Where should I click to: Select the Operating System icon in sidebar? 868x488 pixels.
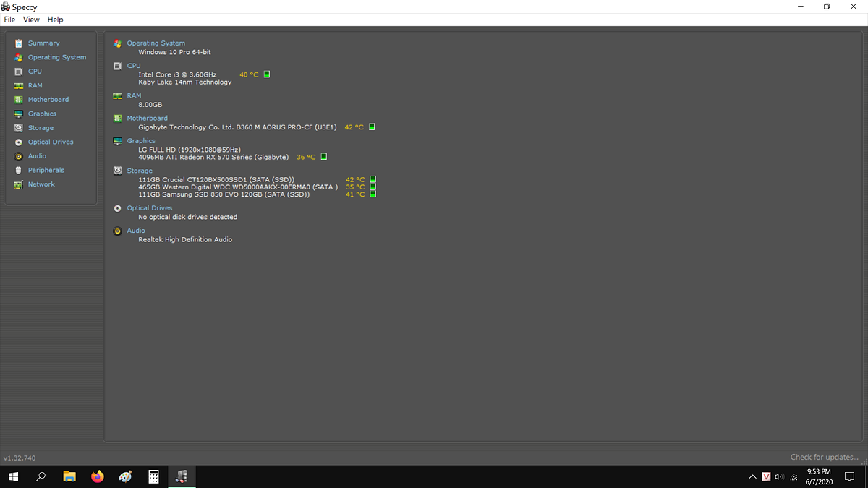pos(19,57)
